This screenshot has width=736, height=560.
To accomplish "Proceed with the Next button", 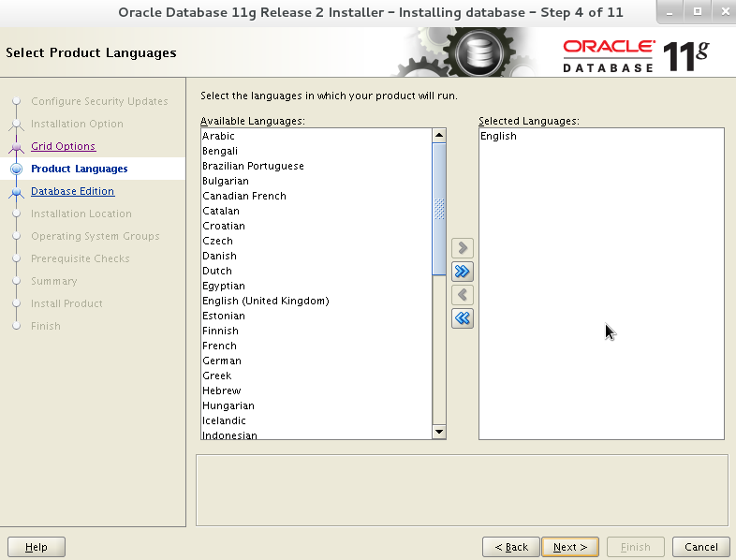I will (570, 547).
